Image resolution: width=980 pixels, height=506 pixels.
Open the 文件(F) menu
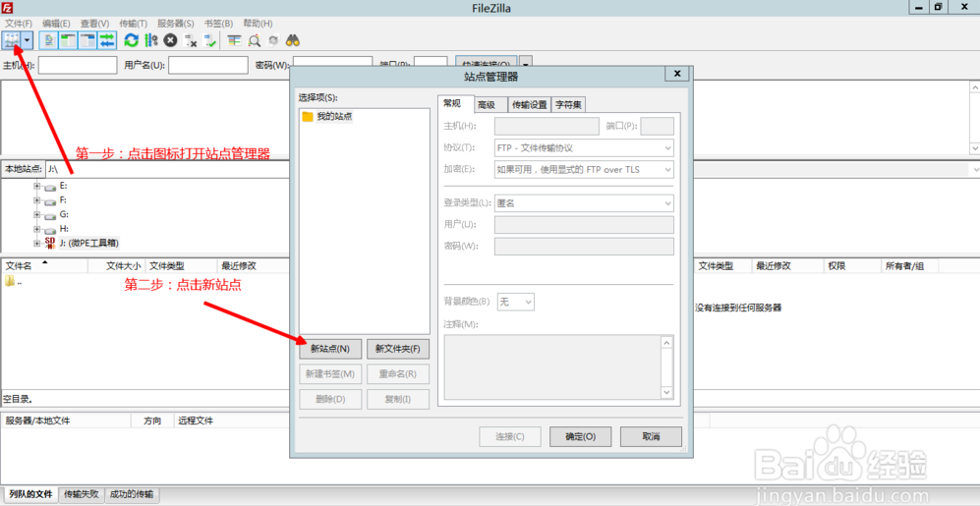point(19,24)
